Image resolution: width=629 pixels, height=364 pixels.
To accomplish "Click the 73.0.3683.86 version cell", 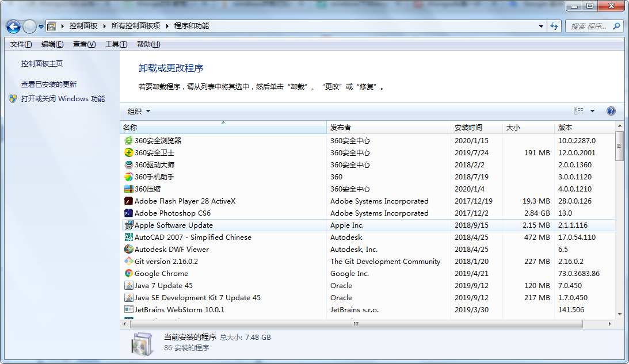I will (x=579, y=273).
